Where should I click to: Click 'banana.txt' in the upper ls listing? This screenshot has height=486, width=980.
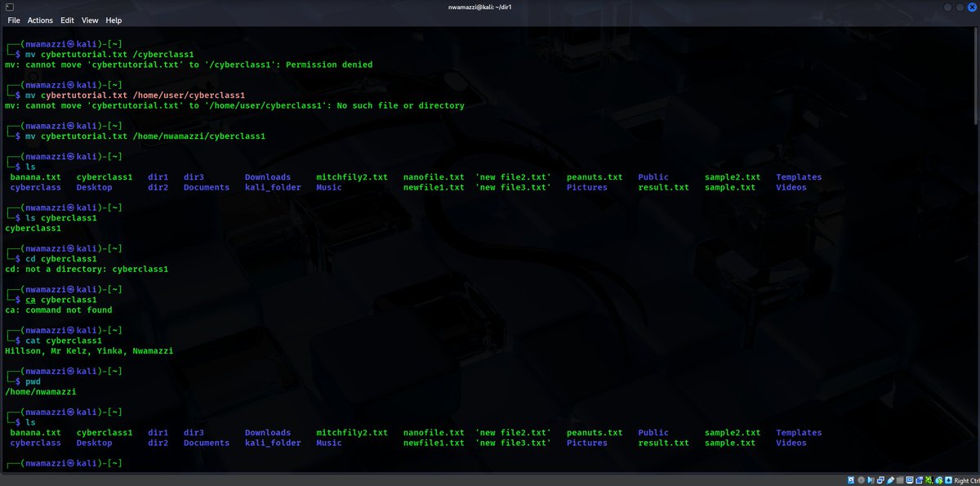coord(35,177)
